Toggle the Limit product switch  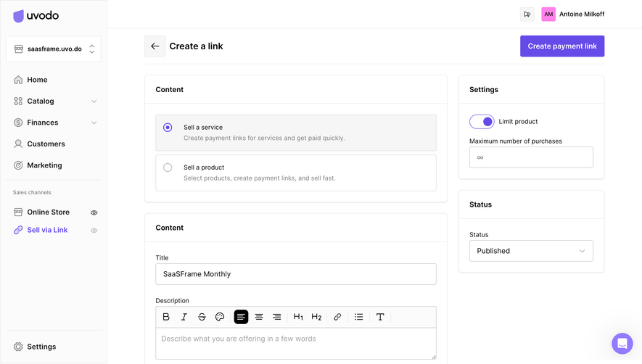[x=482, y=122]
